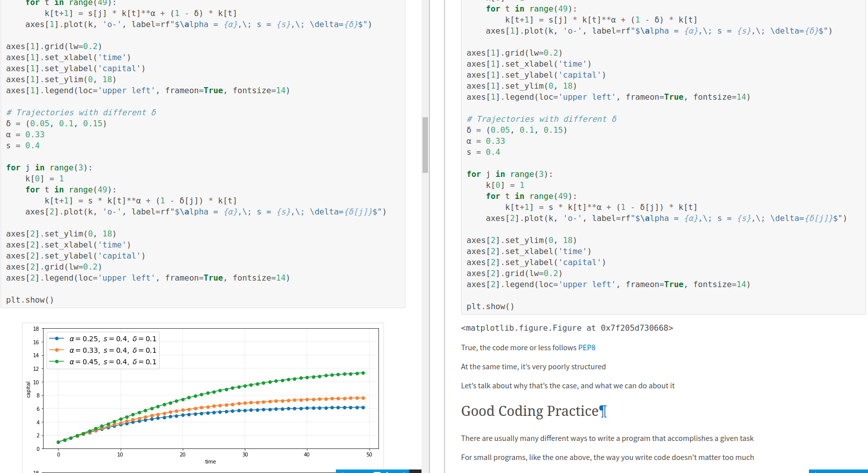Image resolution: width=868 pixels, height=473 pixels.
Task: Click the sentence starting 'There are usually many'
Action: tap(607, 438)
